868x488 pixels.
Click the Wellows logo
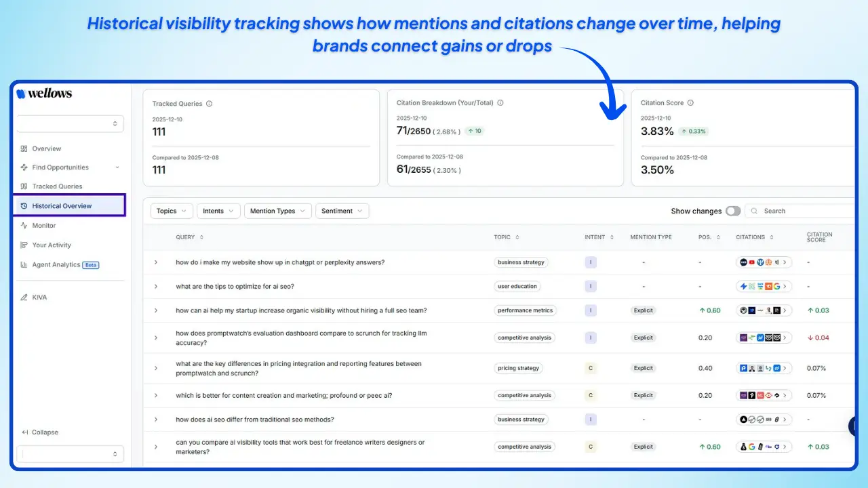(x=44, y=94)
